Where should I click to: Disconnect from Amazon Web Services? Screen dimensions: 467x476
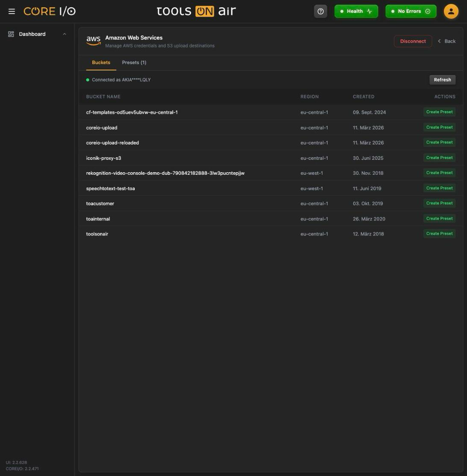[x=413, y=41]
